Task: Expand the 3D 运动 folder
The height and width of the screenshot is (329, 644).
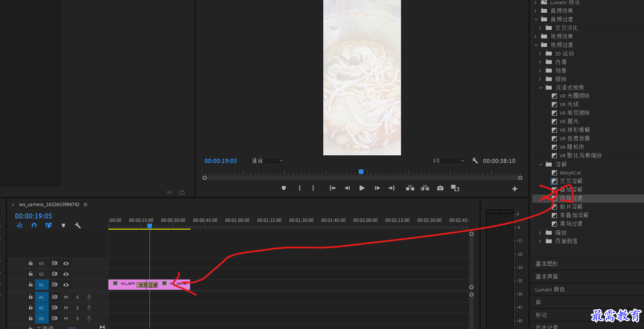Action: pos(540,53)
